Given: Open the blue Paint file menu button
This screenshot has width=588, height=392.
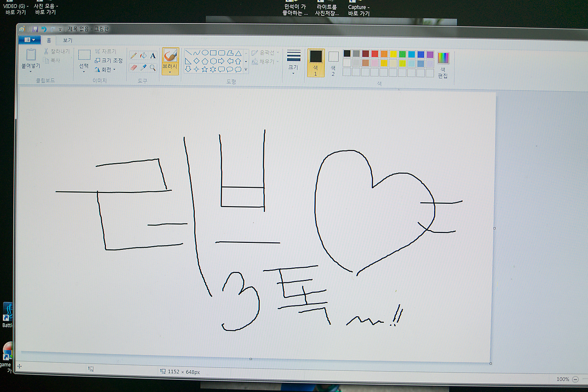Looking at the screenshot, I should pos(30,40).
